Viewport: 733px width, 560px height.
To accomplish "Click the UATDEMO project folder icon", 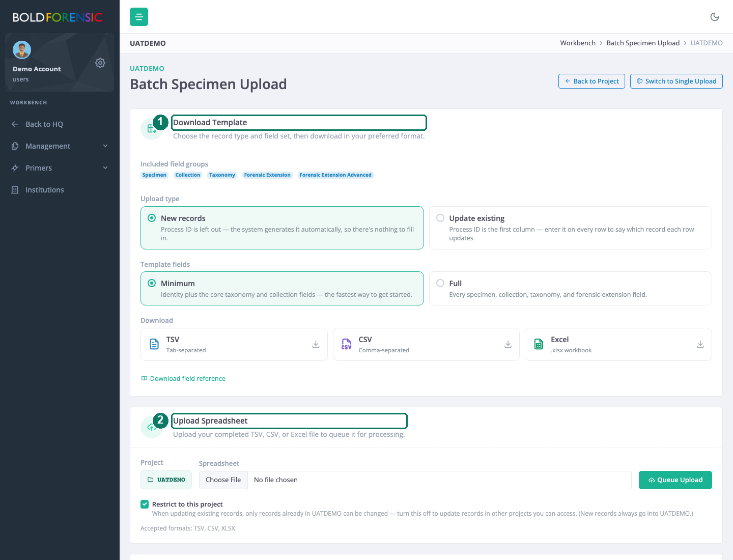I will pos(150,480).
